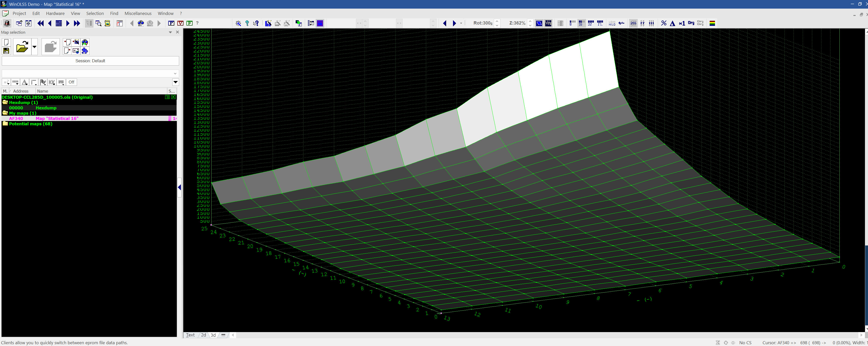This screenshot has height=346, width=868.
Task: Toggle the floating point Fl. mode
Action: [600, 23]
